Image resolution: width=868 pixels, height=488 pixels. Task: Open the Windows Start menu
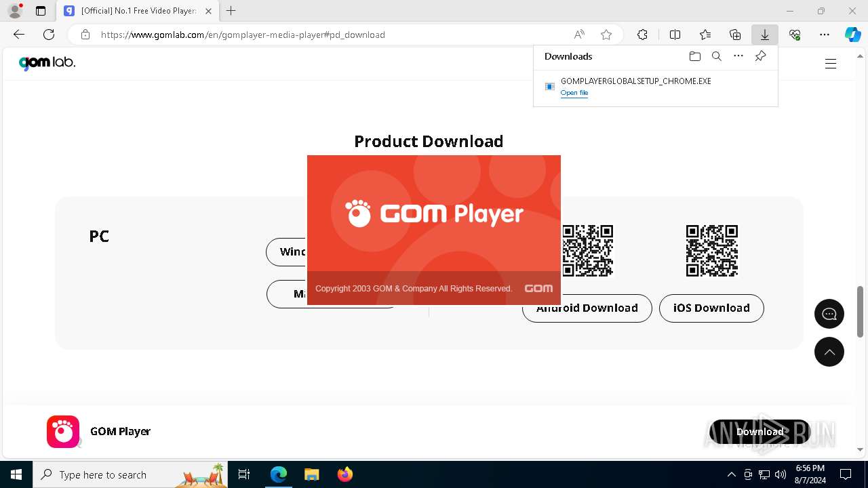point(16,474)
